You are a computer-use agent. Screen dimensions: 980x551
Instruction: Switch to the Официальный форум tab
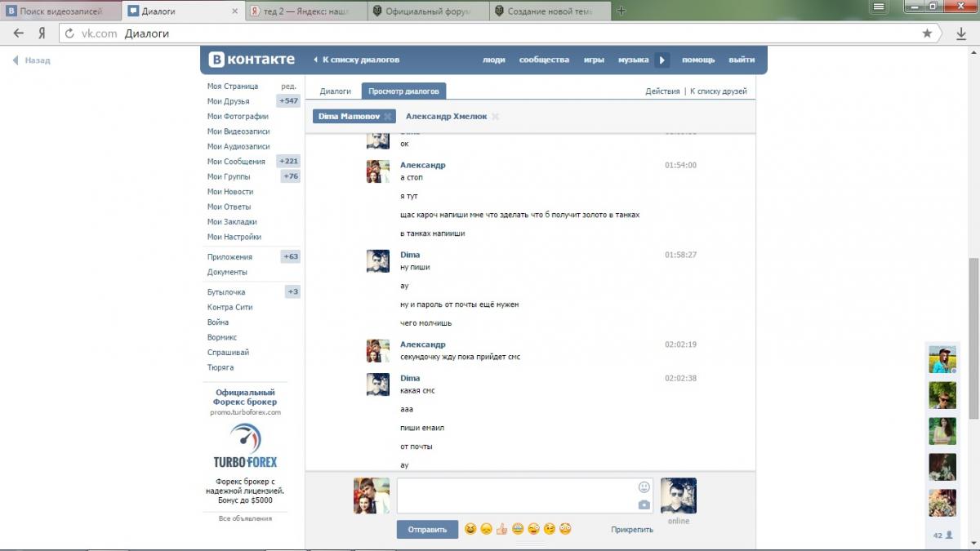tap(427, 11)
